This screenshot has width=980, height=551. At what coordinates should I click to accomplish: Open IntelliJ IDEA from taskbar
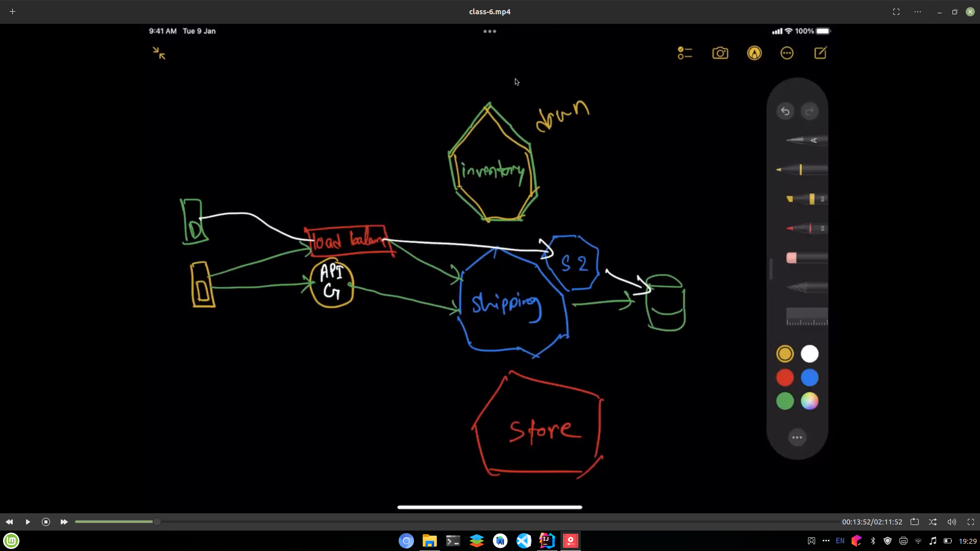coord(547,541)
